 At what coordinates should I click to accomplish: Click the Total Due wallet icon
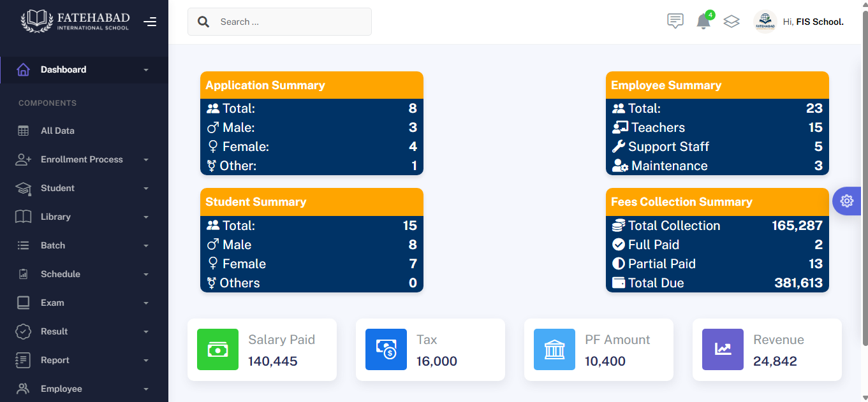pyautogui.click(x=619, y=283)
